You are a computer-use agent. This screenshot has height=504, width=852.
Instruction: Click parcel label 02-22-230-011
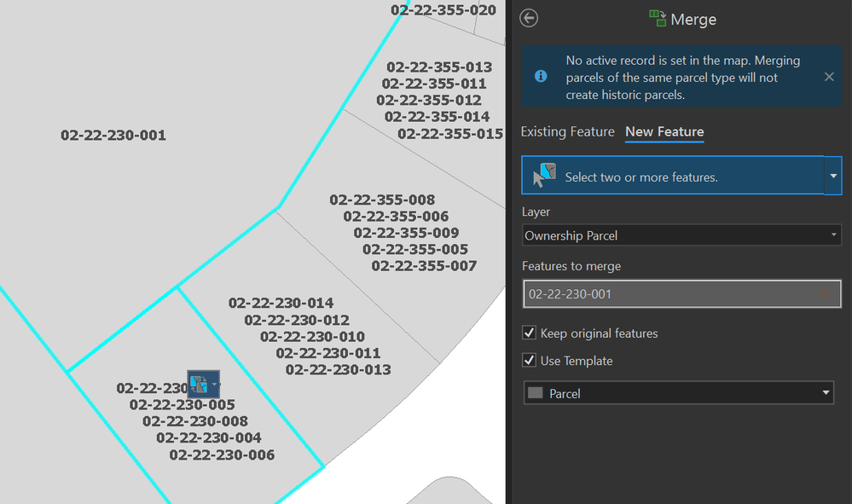327,353
